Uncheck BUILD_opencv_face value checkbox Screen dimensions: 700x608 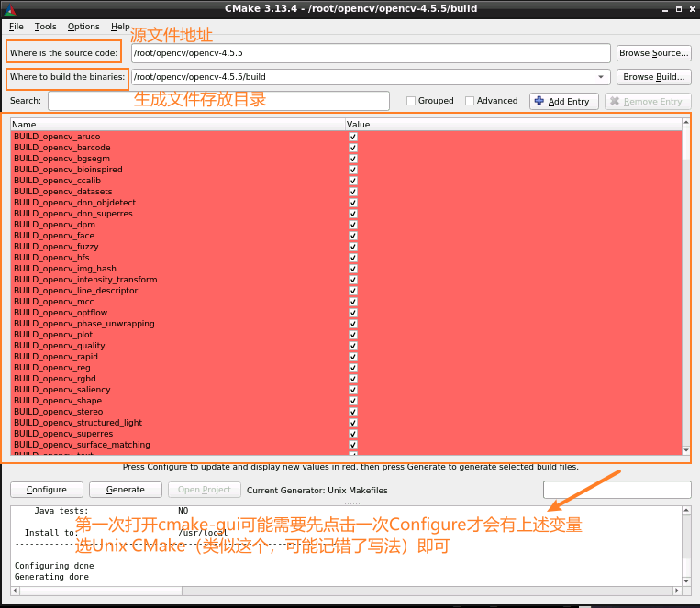(353, 236)
